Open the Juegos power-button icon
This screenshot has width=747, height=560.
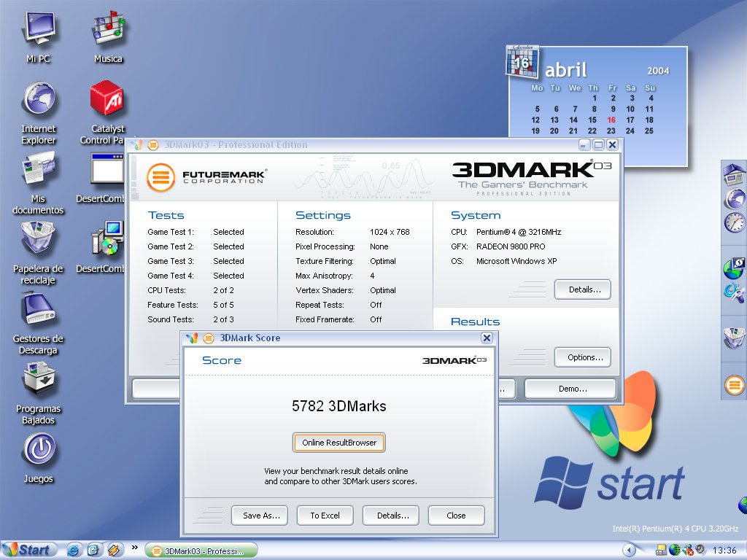[x=38, y=450]
